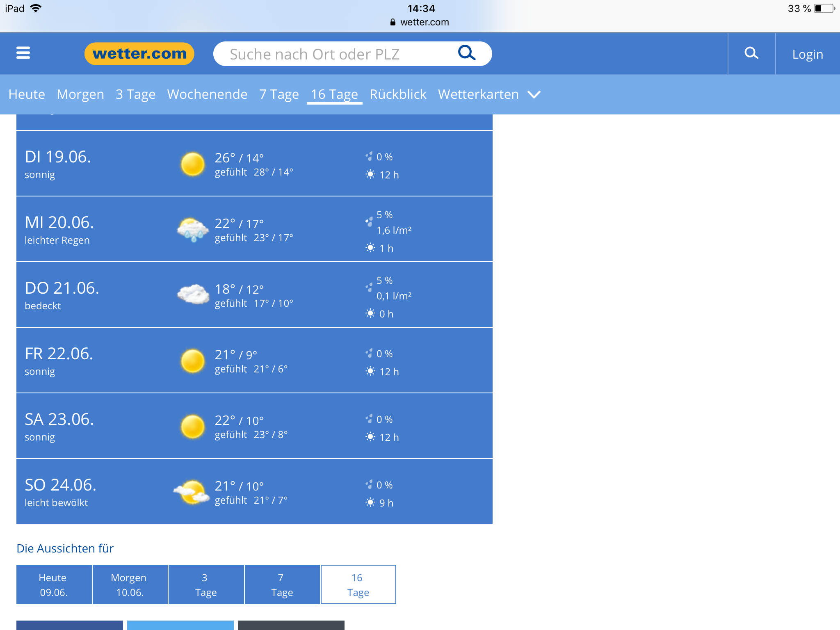The height and width of the screenshot is (630, 840).
Task: Click the Login link
Action: pyautogui.click(x=807, y=54)
